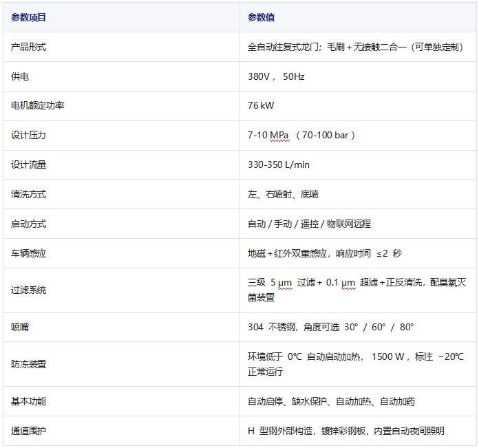Select the 启动方式 label
479x448 pixels.
coord(28,224)
